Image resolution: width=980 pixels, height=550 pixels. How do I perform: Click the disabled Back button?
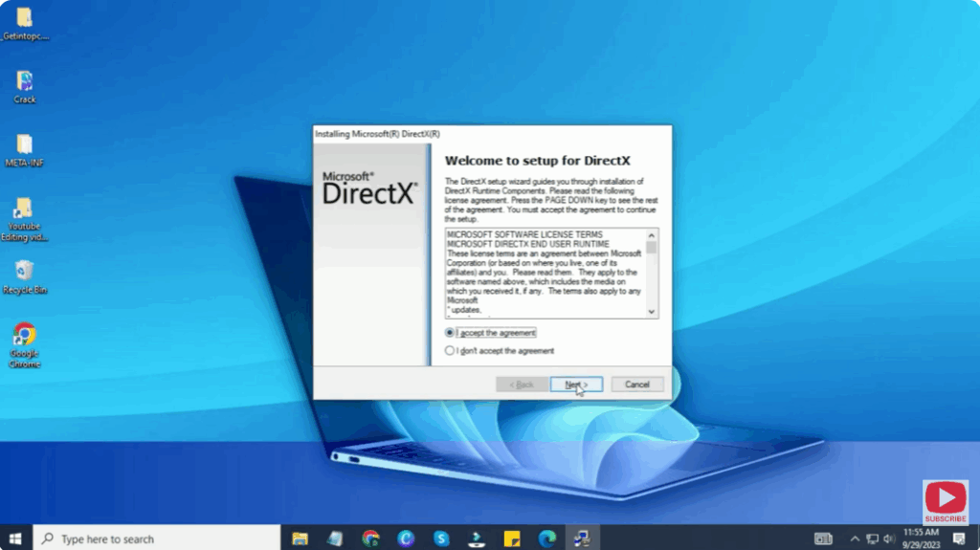point(522,385)
